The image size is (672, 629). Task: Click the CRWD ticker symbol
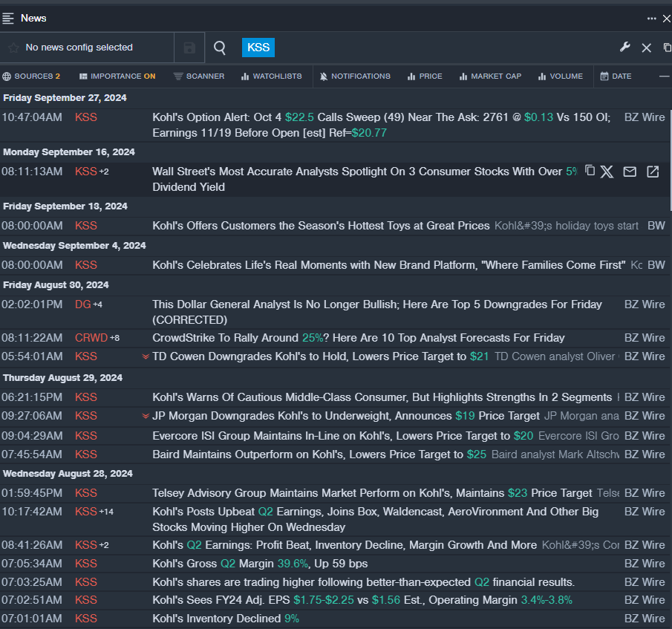tap(91, 338)
